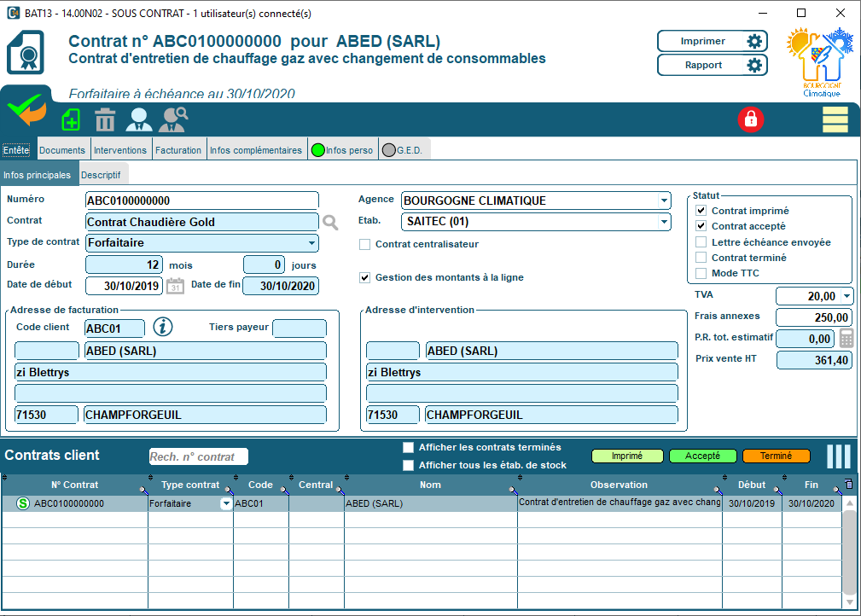Open the client person icon
861x616 pixels.
[139, 120]
